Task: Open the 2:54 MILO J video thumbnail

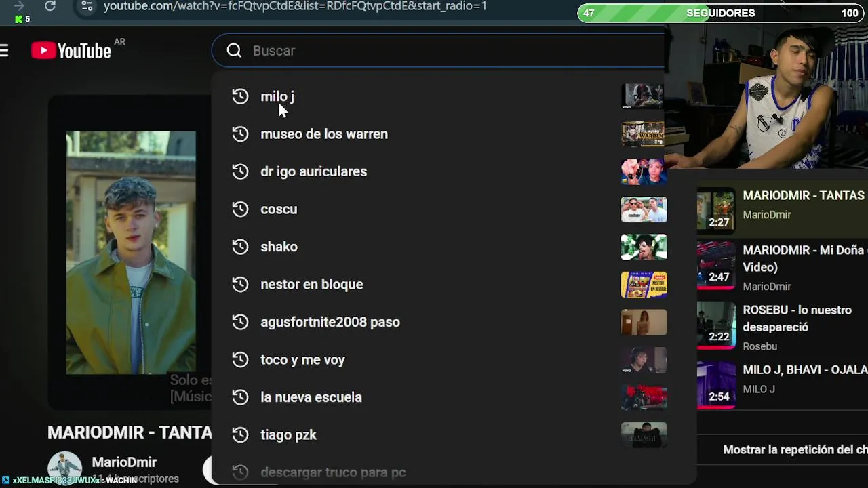Action: point(715,385)
